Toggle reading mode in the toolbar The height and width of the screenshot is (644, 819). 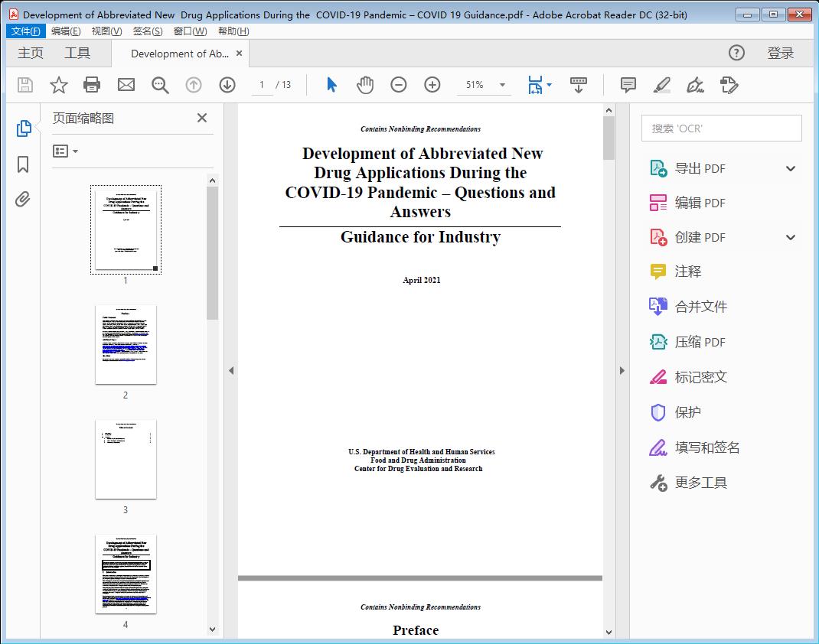(576, 85)
